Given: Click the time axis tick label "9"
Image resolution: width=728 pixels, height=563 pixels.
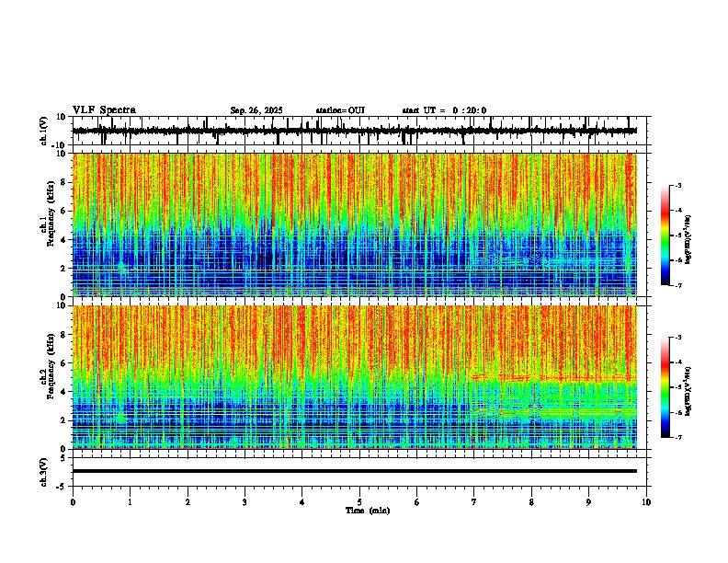Looking at the screenshot, I should coord(588,502).
